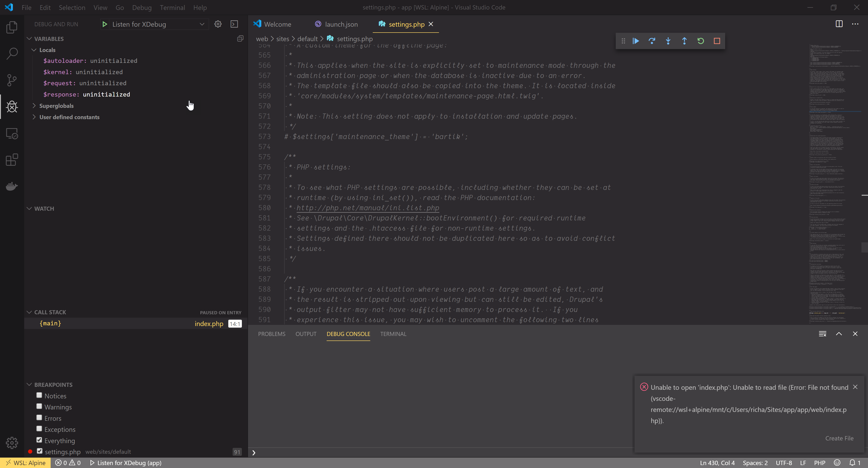Open the Manage gear in activity bar

[12, 443]
